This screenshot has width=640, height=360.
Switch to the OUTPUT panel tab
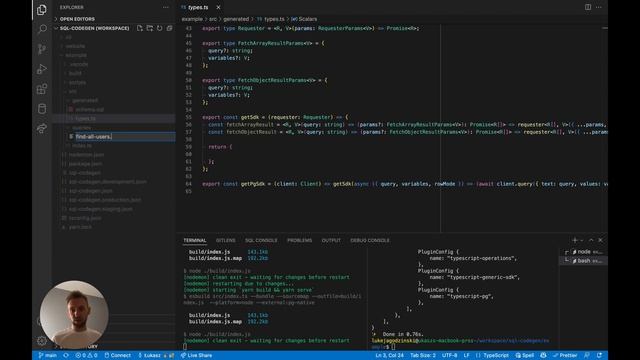(x=331, y=240)
